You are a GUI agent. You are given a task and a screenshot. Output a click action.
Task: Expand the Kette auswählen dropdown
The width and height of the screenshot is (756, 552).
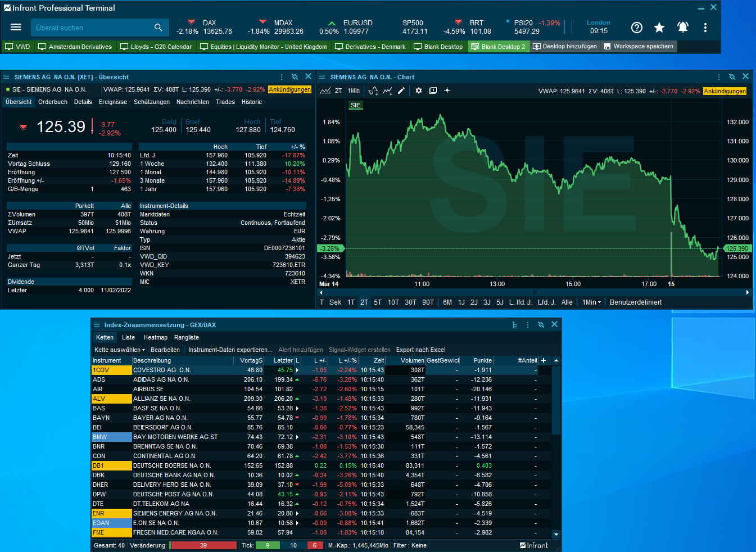tap(119, 350)
